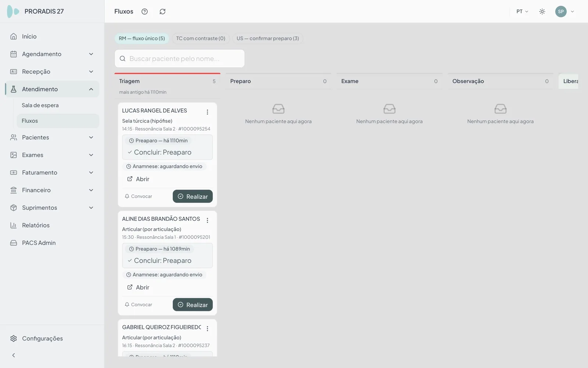Focus the Buscar paciente pelo nome search field
This screenshot has height=368, width=588.
click(x=180, y=59)
